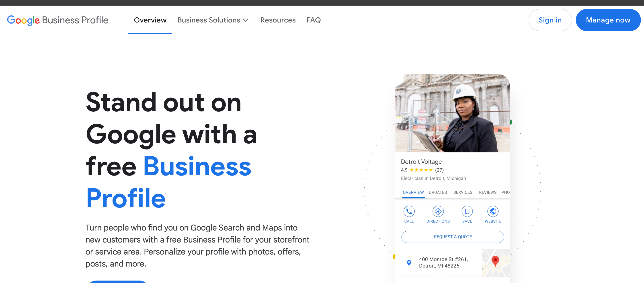Click the 'Turn people who find you' paragraph
The width and height of the screenshot is (644, 283).
(197, 246)
